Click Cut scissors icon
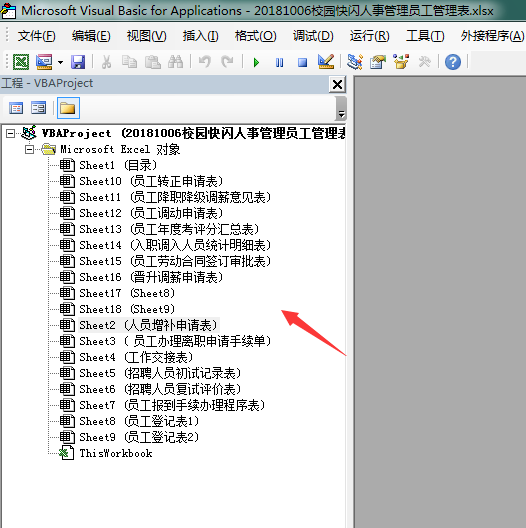The height and width of the screenshot is (528, 526). click(106, 62)
